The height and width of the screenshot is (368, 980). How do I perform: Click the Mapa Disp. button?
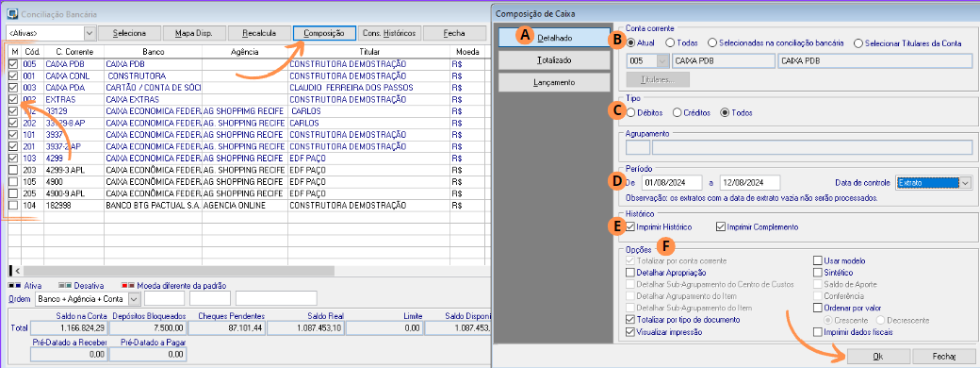pyautogui.click(x=194, y=32)
